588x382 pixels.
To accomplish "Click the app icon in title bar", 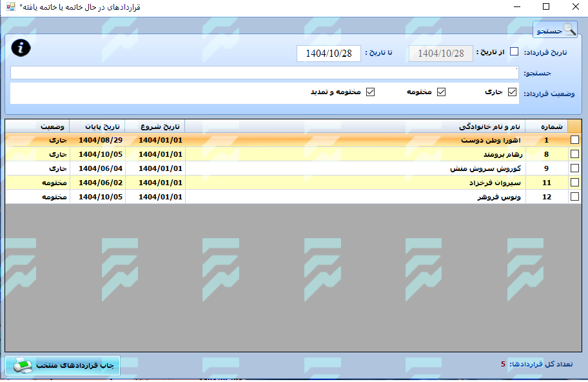I will (x=11, y=7).
